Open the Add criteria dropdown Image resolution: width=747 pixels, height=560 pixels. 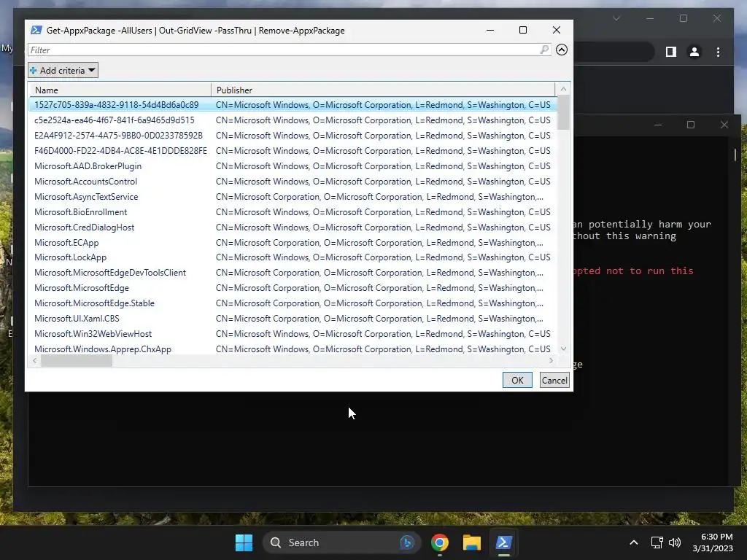pos(63,71)
